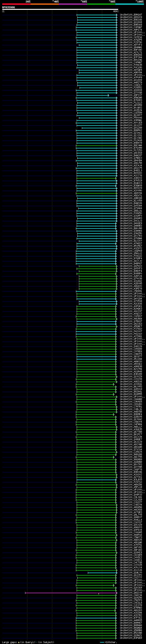Click the UniRef100_P29790 entry

tap(131, 42)
